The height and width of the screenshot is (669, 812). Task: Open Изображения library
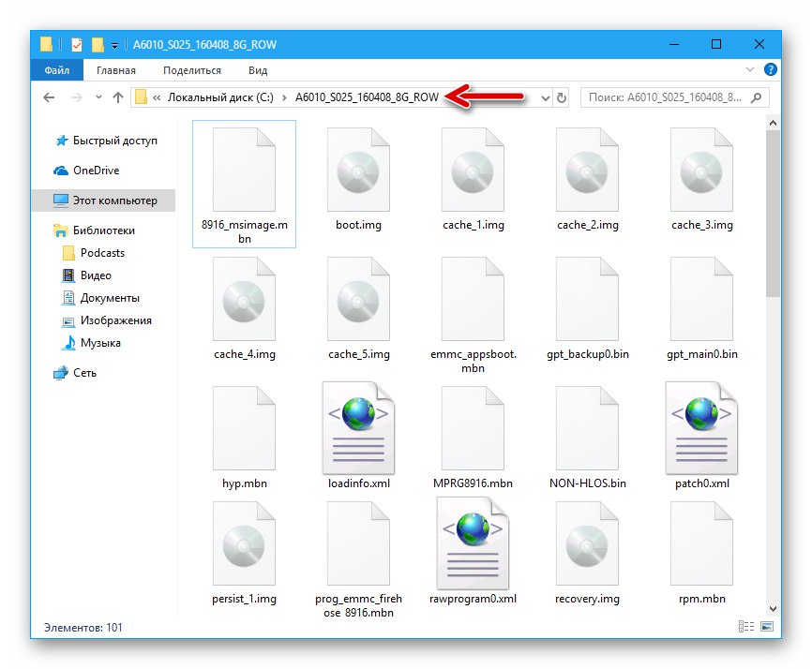coord(107,320)
